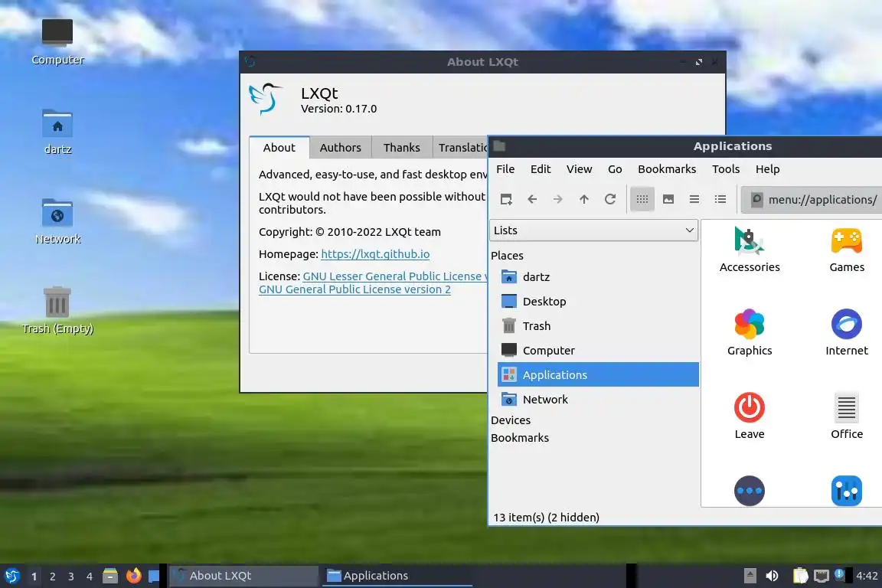Switch to virtual desktop 3

coord(71,577)
